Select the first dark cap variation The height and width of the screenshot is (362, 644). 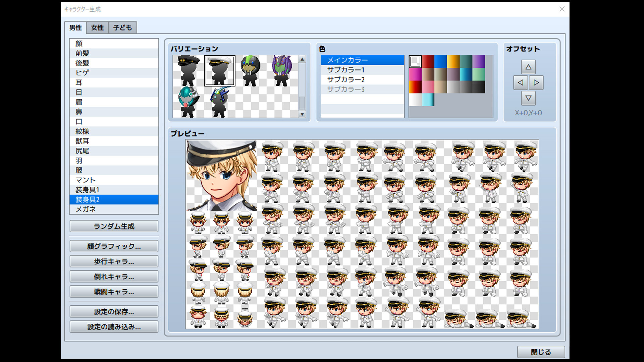(x=188, y=70)
